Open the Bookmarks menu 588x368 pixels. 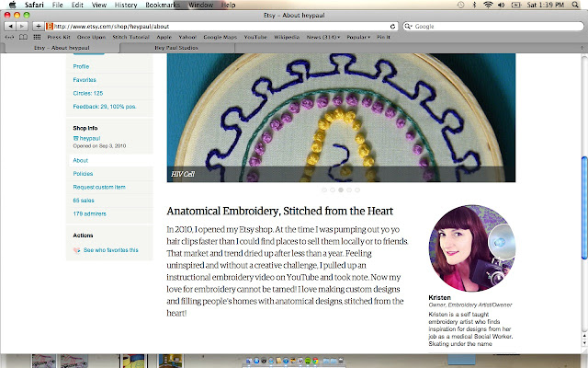[163, 5]
